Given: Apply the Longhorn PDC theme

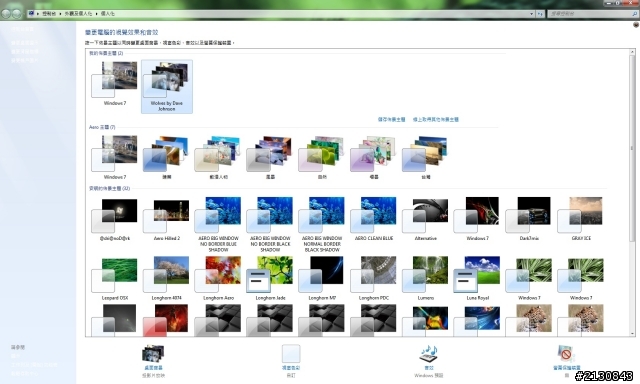Looking at the screenshot, I should point(374,278).
